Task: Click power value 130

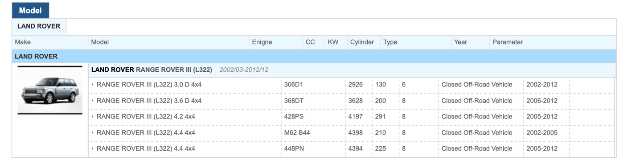Action: pyautogui.click(x=381, y=85)
